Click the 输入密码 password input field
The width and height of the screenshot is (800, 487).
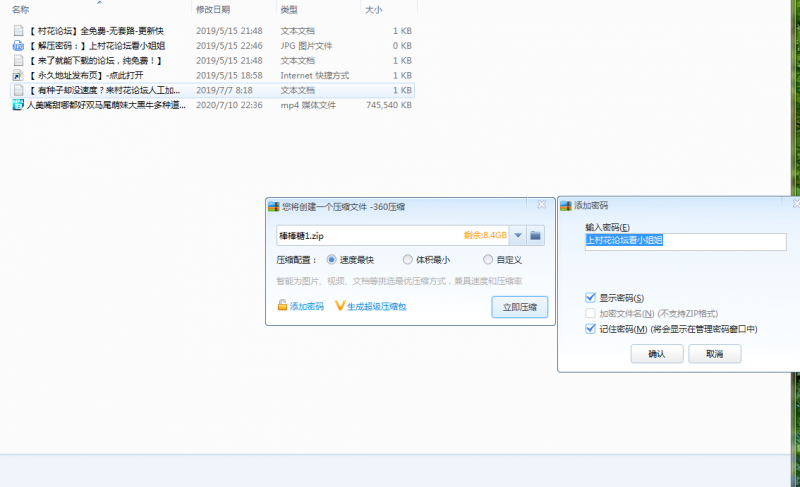(685, 241)
